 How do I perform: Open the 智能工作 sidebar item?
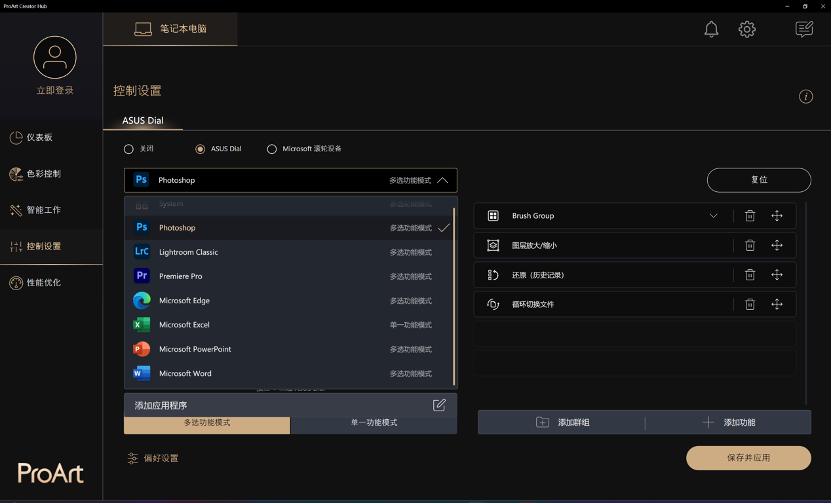(x=51, y=210)
